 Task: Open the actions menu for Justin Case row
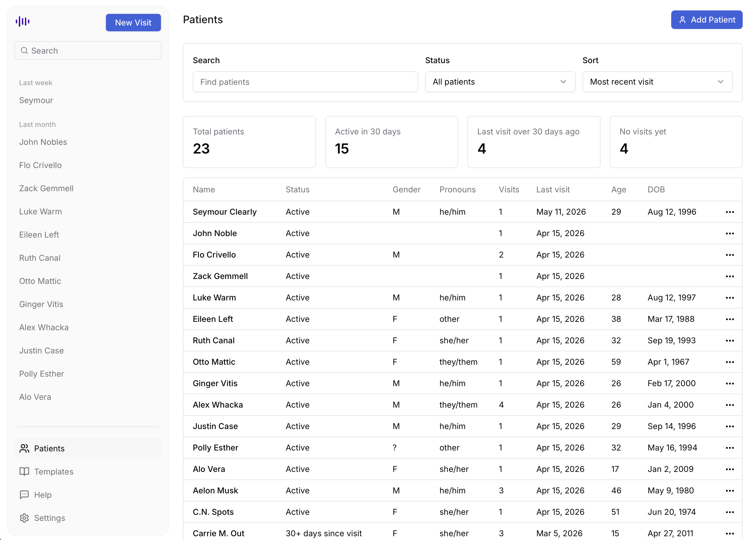[729, 427]
